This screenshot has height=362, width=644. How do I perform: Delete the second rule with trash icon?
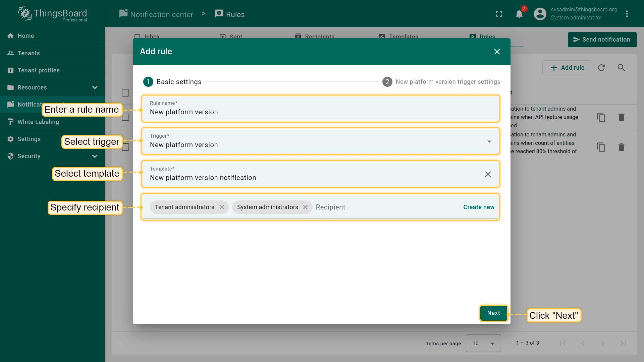click(x=621, y=147)
